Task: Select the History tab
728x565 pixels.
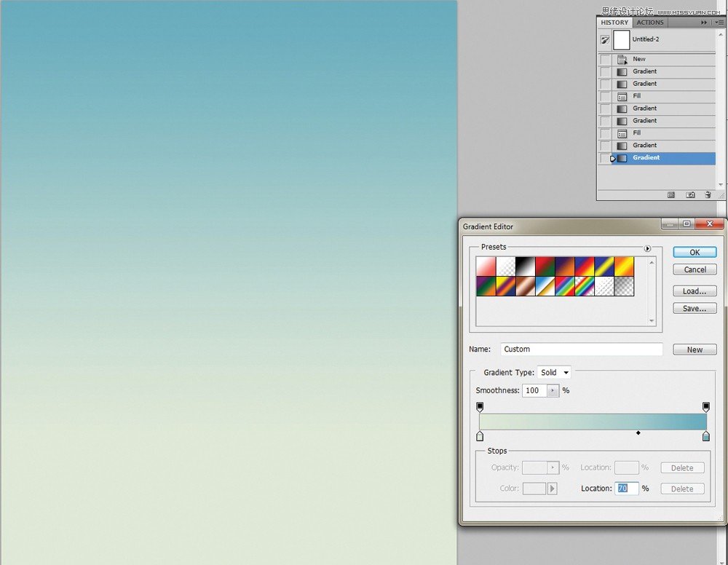Action: (614, 23)
